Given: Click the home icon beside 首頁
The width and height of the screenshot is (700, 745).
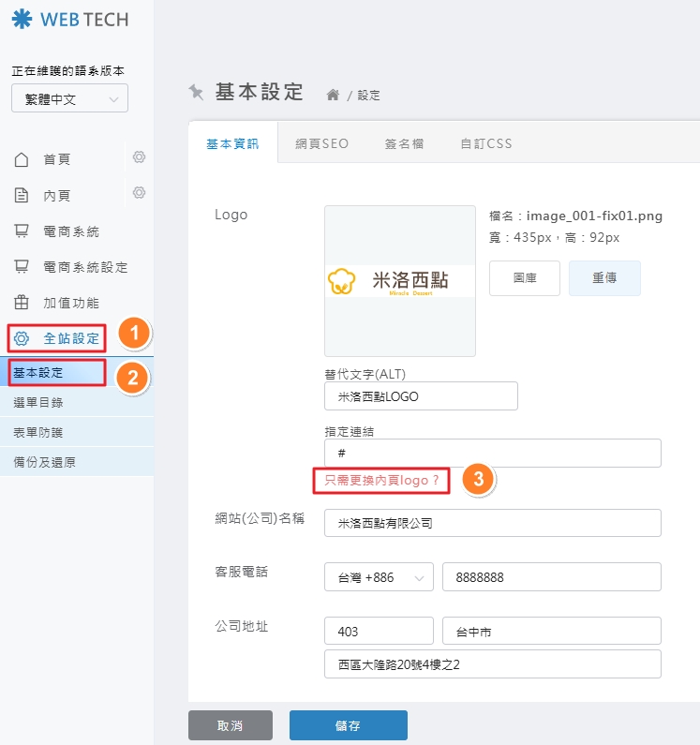Looking at the screenshot, I should pyautogui.click(x=22, y=159).
